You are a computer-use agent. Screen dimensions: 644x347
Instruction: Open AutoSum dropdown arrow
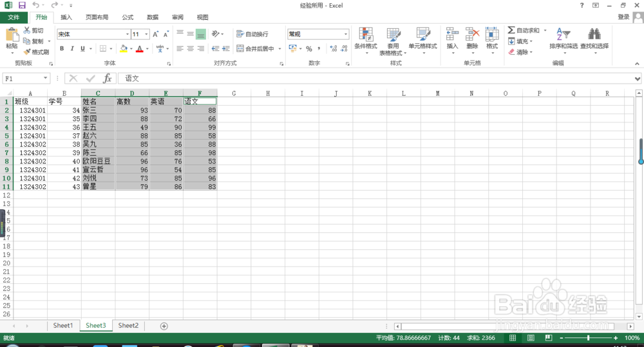click(x=545, y=30)
